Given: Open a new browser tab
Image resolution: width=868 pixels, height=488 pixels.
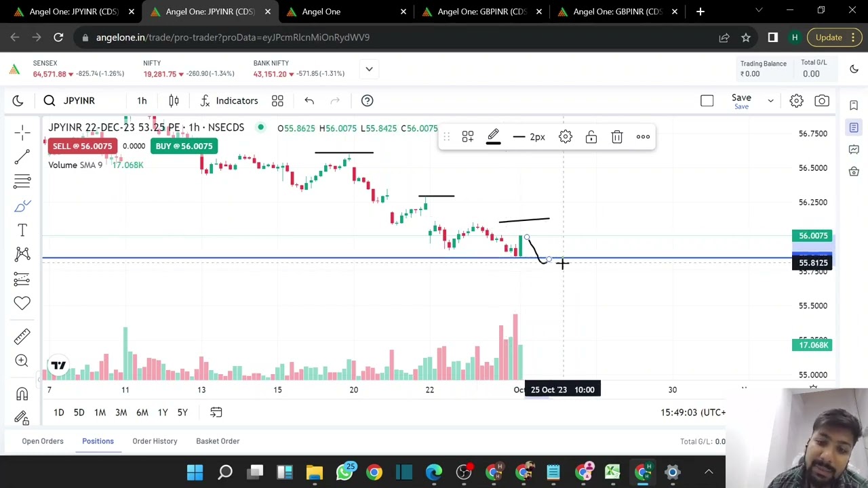Looking at the screenshot, I should pyautogui.click(x=701, y=12).
